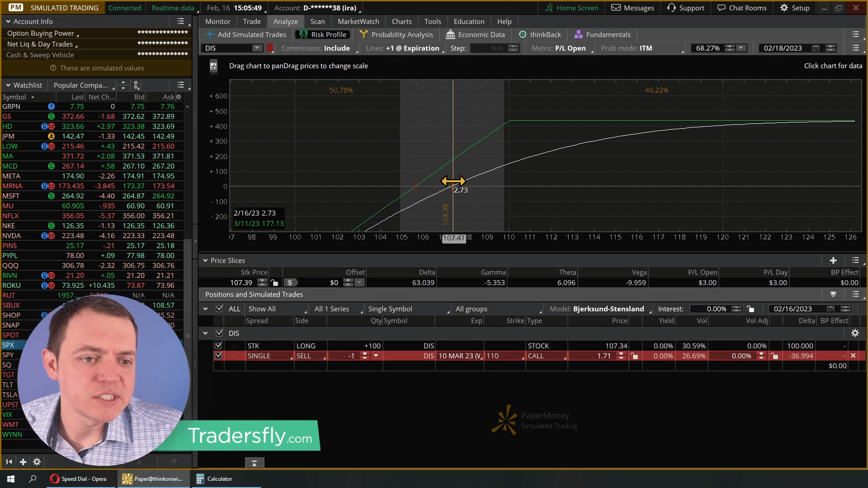Screen dimensions: 868x488
Task: Open the All 1 Series dropdown
Action: (338, 309)
